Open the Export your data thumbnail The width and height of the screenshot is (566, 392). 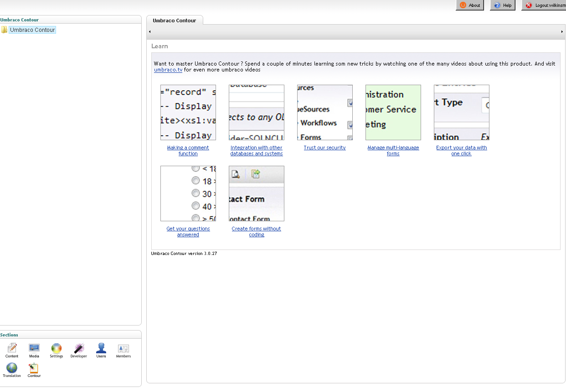462,112
